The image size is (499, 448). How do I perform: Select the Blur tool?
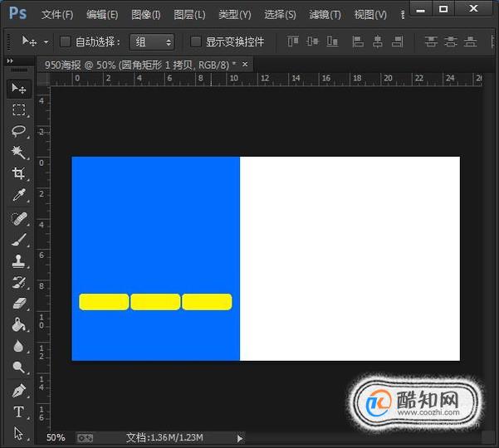[19, 346]
